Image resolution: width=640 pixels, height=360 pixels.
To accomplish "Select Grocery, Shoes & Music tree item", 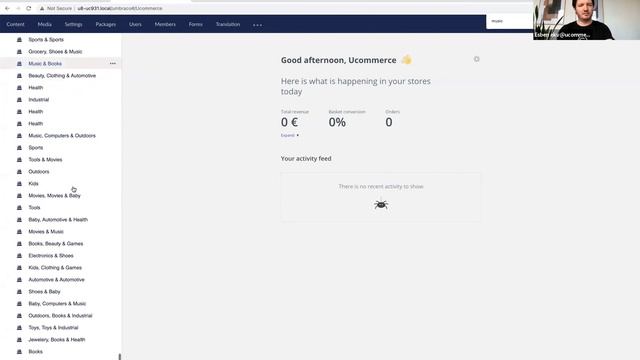I will click(x=55, y=52).
